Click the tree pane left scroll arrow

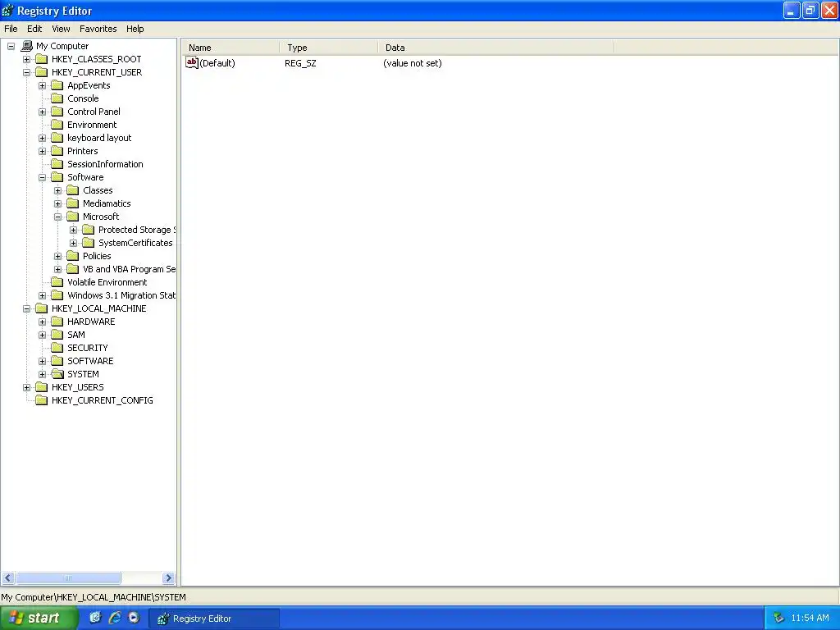point(7,578)
